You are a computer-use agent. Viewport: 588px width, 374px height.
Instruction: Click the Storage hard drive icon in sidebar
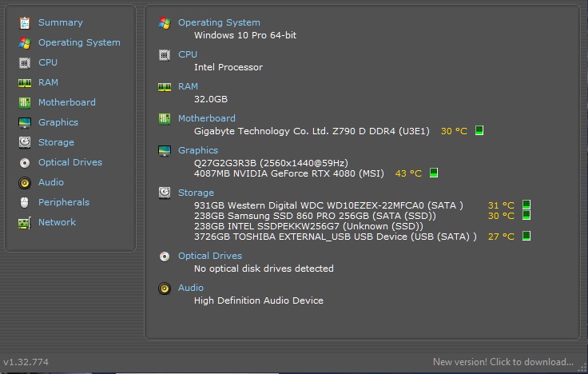pyautogui.click(x=25, y=142)
